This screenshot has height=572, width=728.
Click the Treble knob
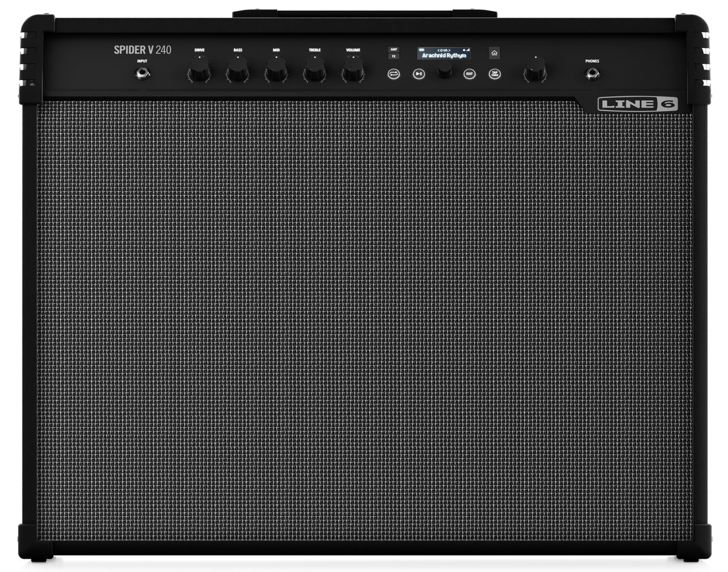[315, 72]
